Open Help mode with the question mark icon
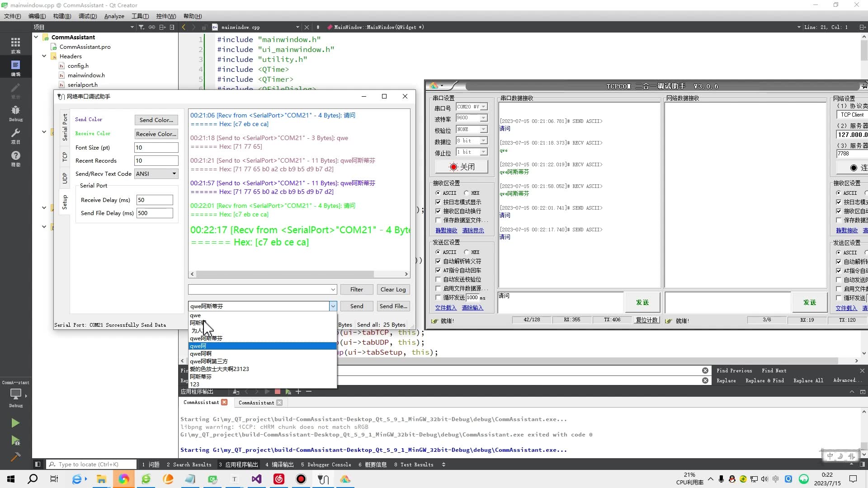The height and width of the screenshot is (488, 868). 16,158
